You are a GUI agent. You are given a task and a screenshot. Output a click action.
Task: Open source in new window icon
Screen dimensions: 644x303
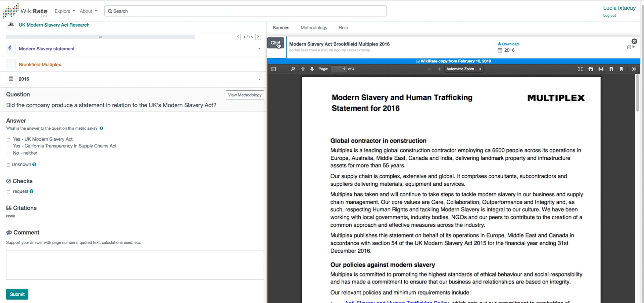(x=629, y=47)
